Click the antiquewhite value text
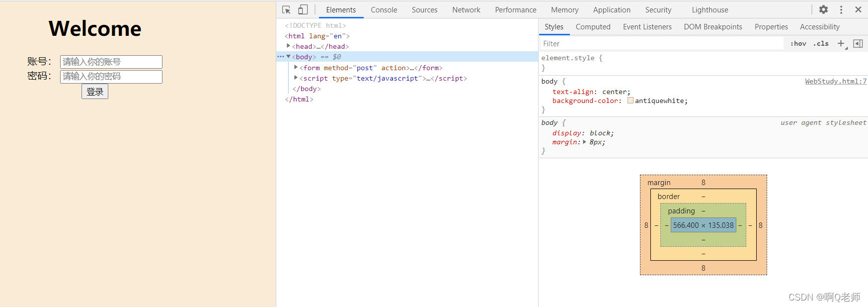This screenshot has width=868, height=307. [x=659, y=101]
